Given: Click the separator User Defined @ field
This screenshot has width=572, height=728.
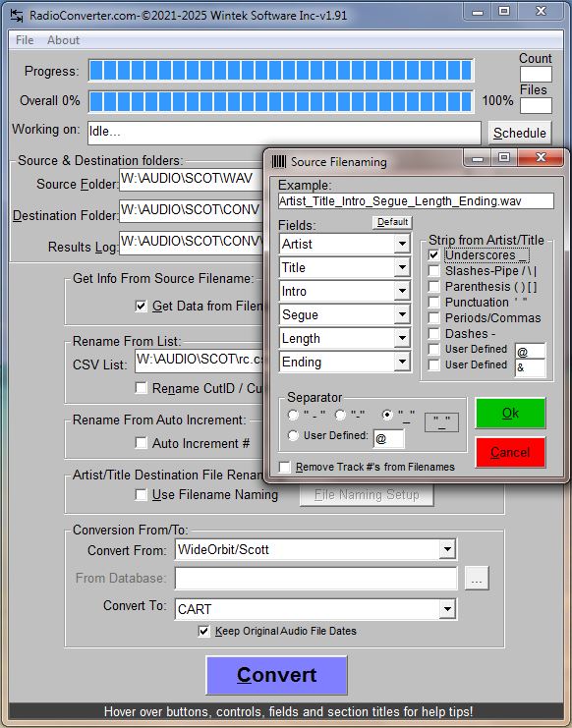Looking at the screenshot, I should [x=388, y=438].
